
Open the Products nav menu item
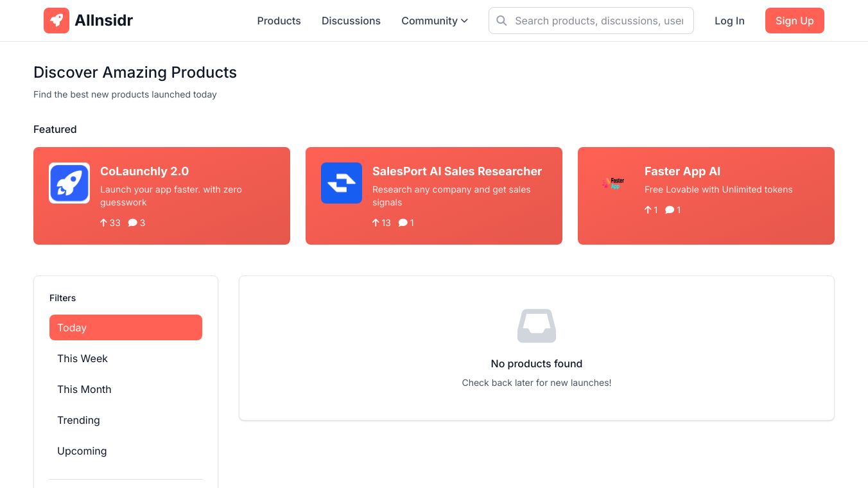[279, 21]
